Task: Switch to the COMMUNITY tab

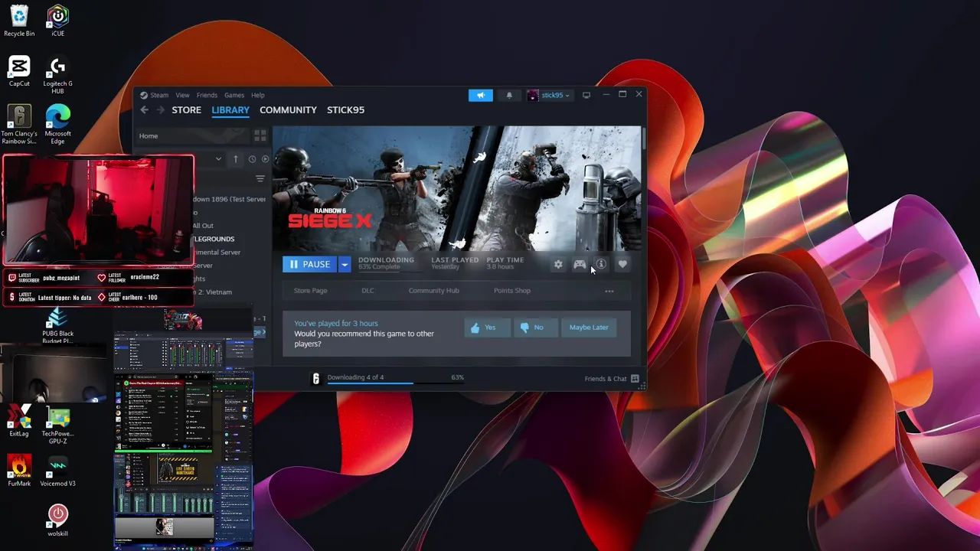Action: pos(288,110)
